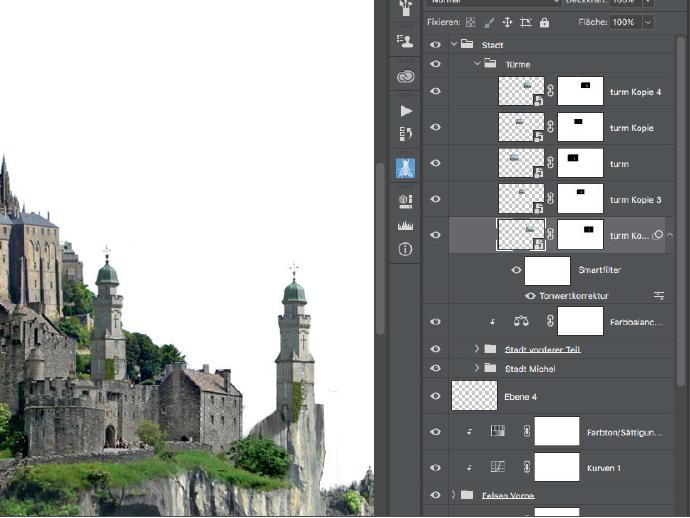Click turm Kopie 4 layer thumbnail
Image resolution: width=690 pixels, height=518 pixels.
[x=521, y=91]
